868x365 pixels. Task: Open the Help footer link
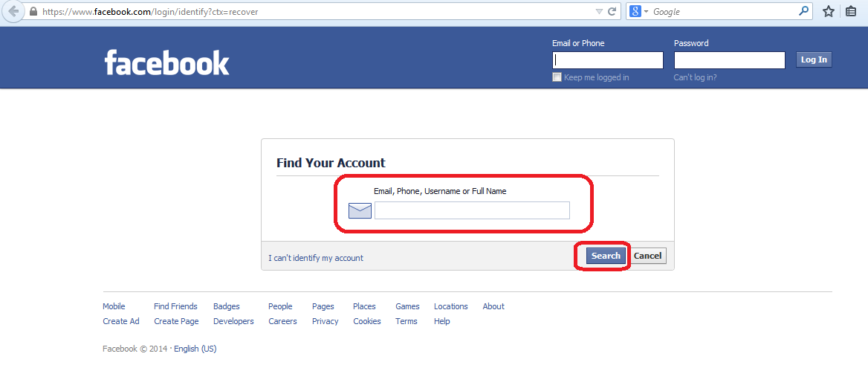[x=441, y=321]
